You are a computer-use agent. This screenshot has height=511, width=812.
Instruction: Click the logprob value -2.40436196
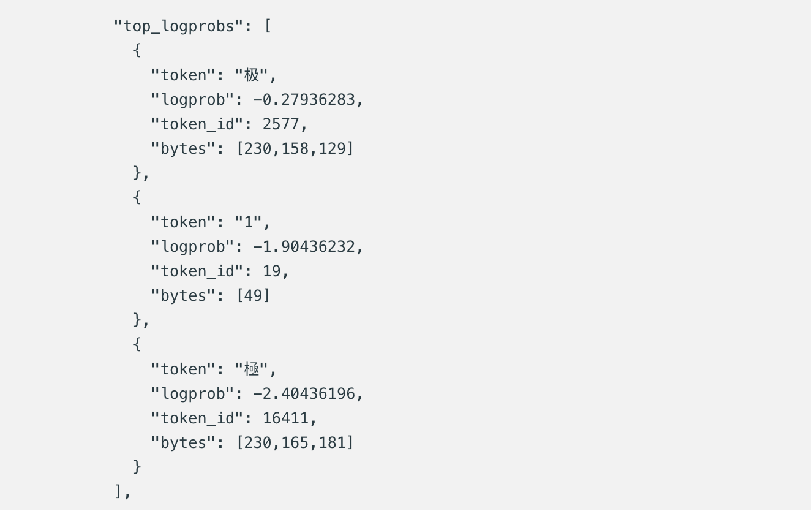pyautogui.click(x=304, y=393)
